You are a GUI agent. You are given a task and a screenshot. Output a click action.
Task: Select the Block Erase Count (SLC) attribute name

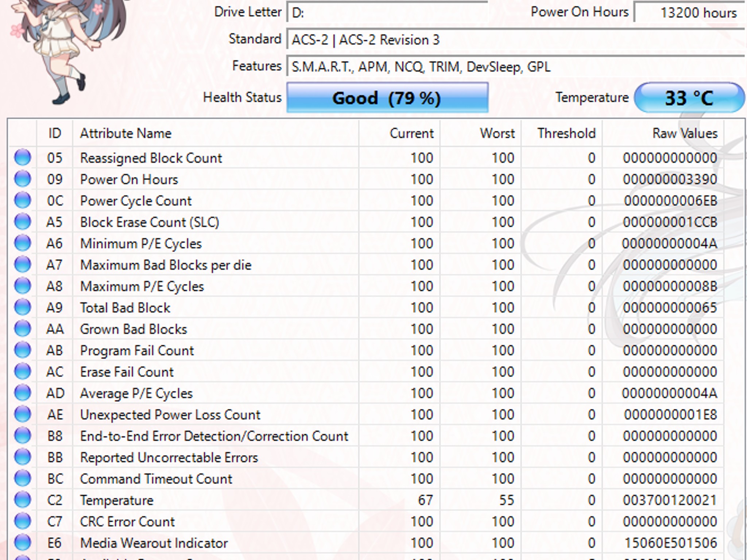(150, 222)
